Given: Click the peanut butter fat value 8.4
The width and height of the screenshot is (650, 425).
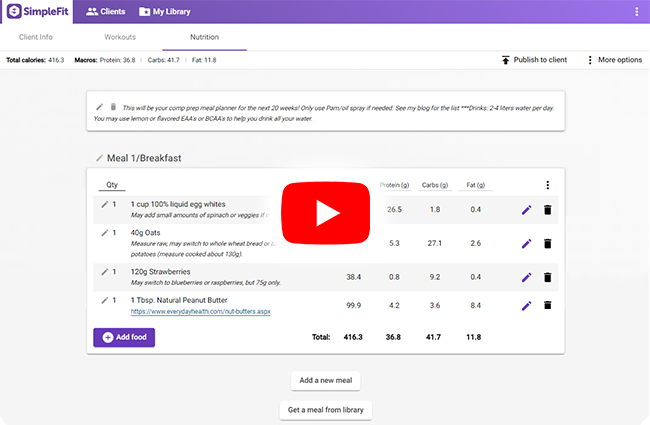Looking at the screenshot, I should pos(475,306).
